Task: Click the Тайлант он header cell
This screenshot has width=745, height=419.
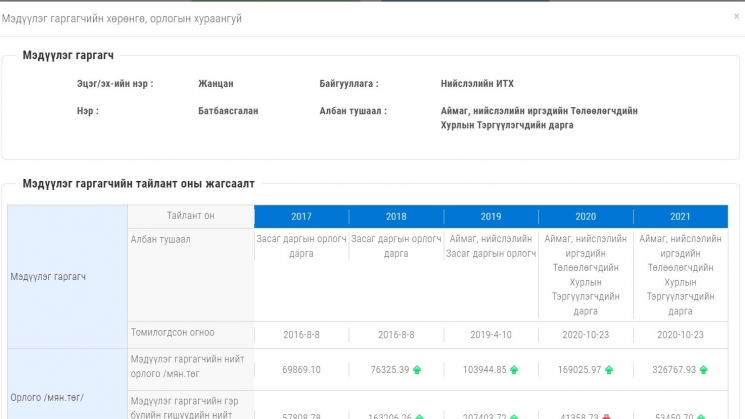Action: [x=190, y=216]
